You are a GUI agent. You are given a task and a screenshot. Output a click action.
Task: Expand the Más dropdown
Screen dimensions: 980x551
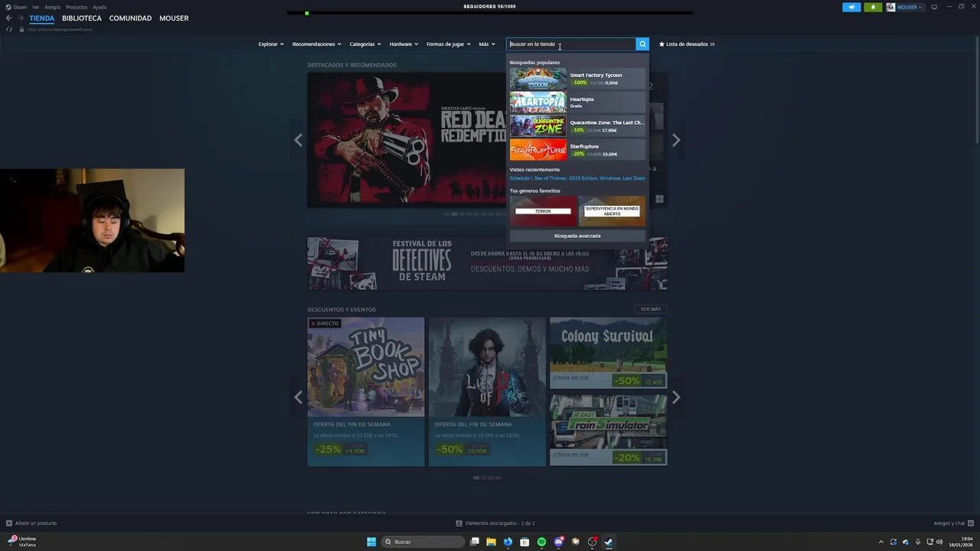(487, 44)
